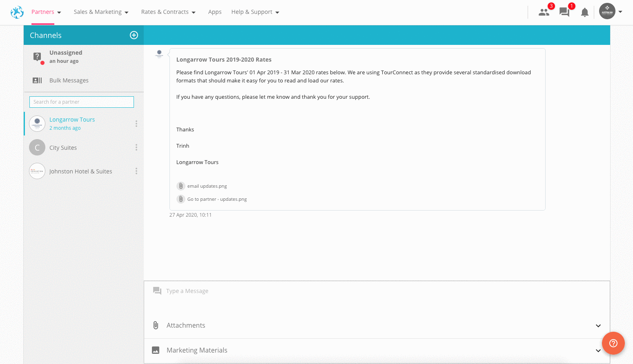Select the City Suites channel
633x364 pixels.
pyautogui.click(x=84, y=147)
